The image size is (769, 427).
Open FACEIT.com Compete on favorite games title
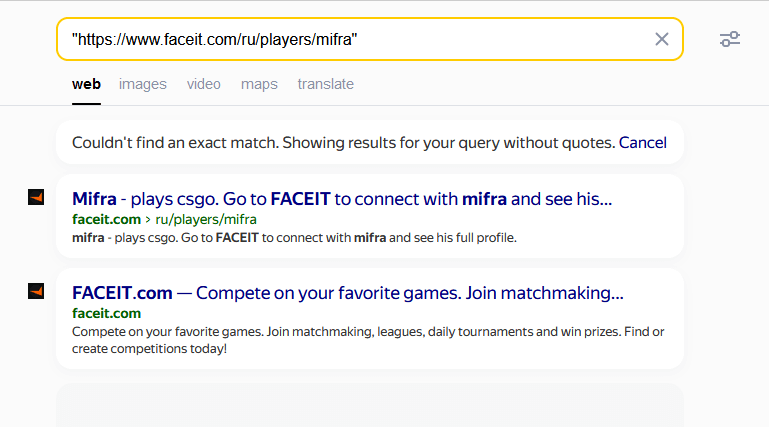pos(348,293)
